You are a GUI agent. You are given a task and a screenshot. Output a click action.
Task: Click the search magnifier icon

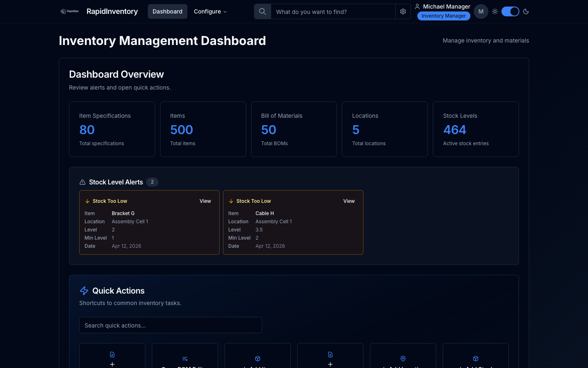263,11
